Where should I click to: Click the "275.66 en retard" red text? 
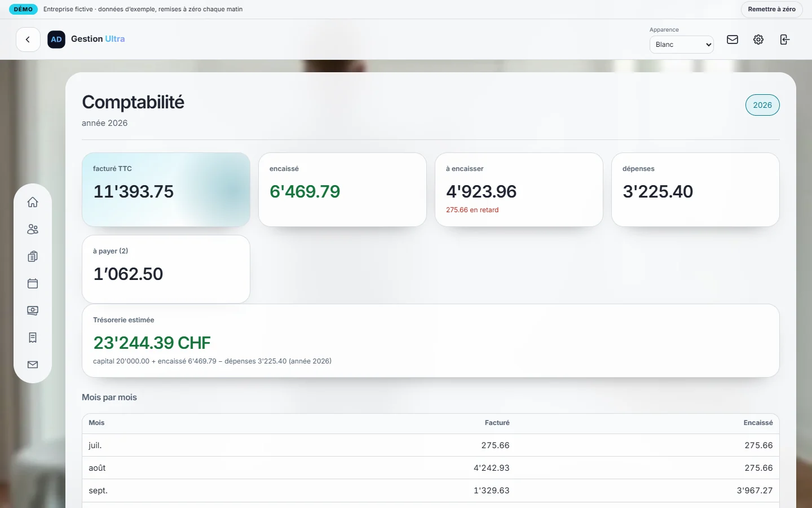coord(473,210)
